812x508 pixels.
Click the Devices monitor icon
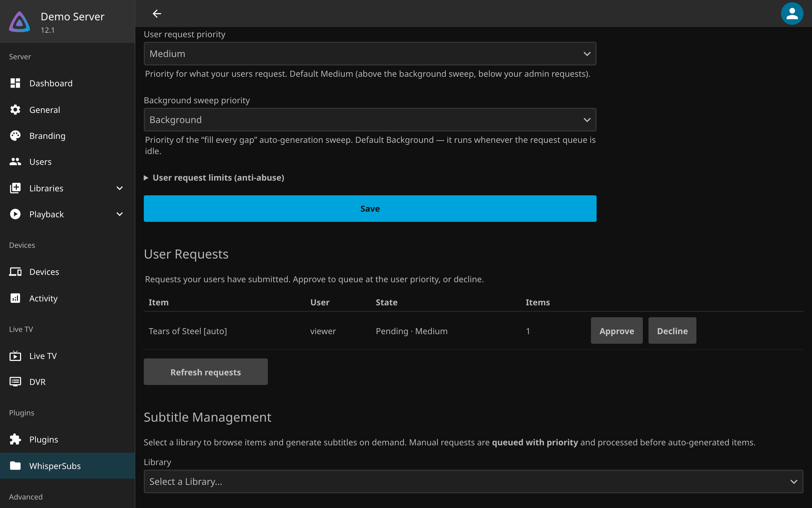point(15,271)
